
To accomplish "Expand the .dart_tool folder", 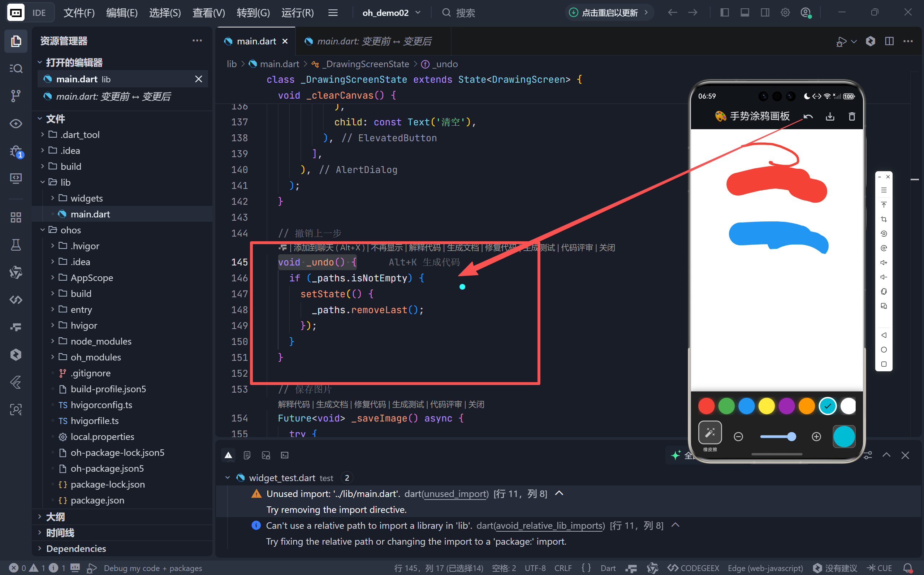I will point(79,135).
